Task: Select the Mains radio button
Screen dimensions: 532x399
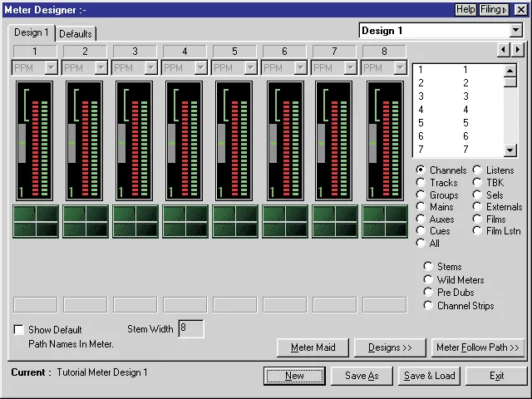Action: pos(421,207)
